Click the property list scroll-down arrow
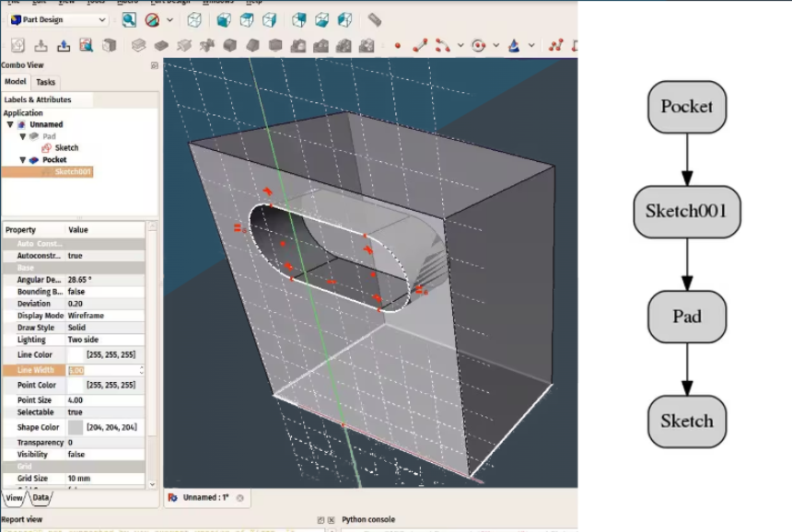Viewport: 792px width, 532px height. pos(152,484)
